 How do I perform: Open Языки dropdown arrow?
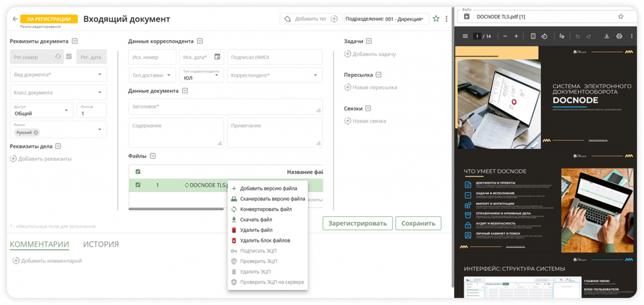pos(100,130)
